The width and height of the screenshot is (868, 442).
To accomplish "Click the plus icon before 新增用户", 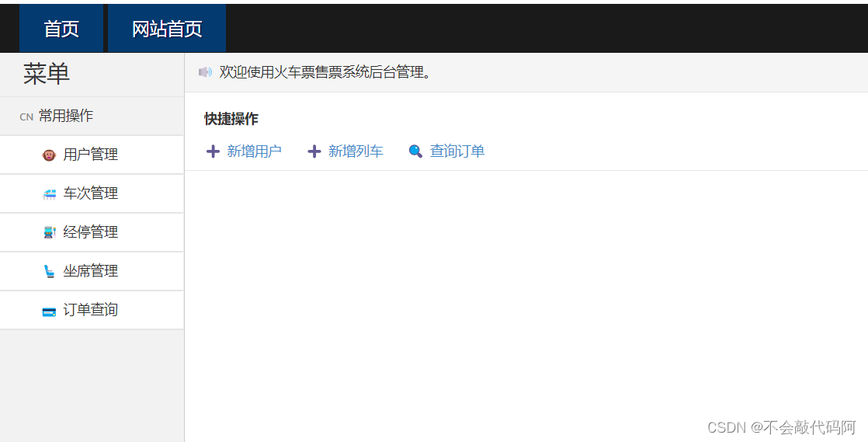I will [213, 151].
